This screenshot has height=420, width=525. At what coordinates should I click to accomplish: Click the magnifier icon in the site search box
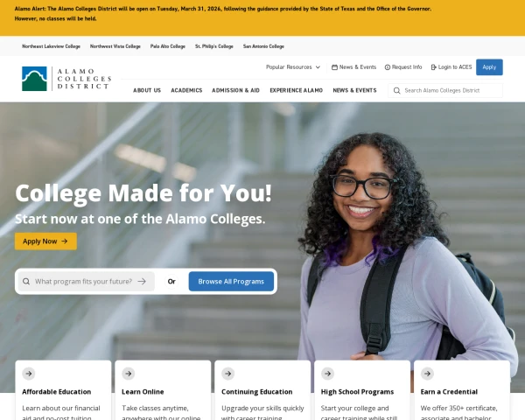pyautogui.click(x=396, y=91)
